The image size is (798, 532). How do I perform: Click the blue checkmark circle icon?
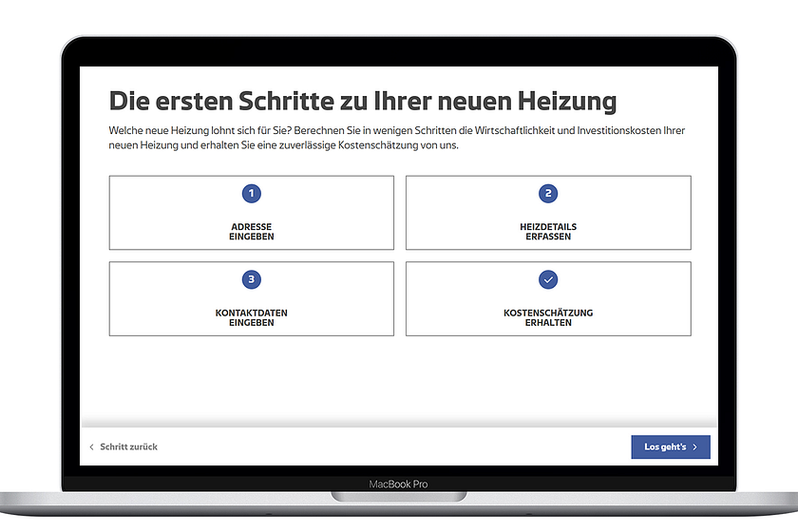pyautogui.click(x=548, y=279)
